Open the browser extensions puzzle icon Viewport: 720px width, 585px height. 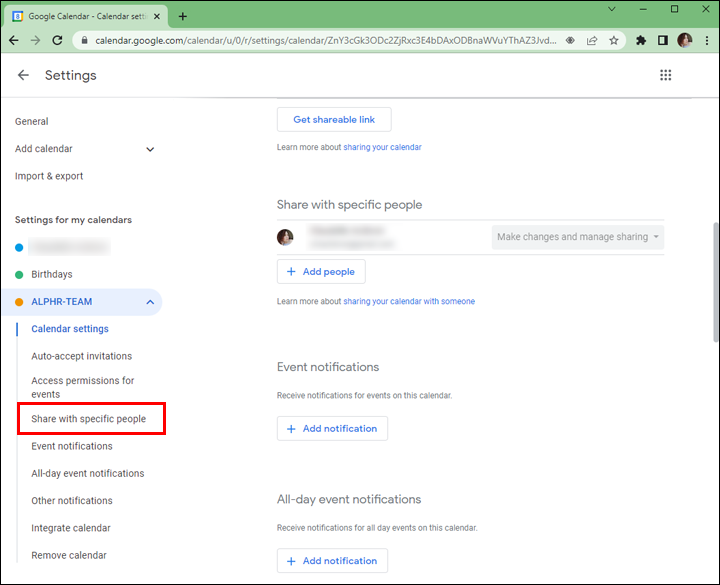point(641,41)
